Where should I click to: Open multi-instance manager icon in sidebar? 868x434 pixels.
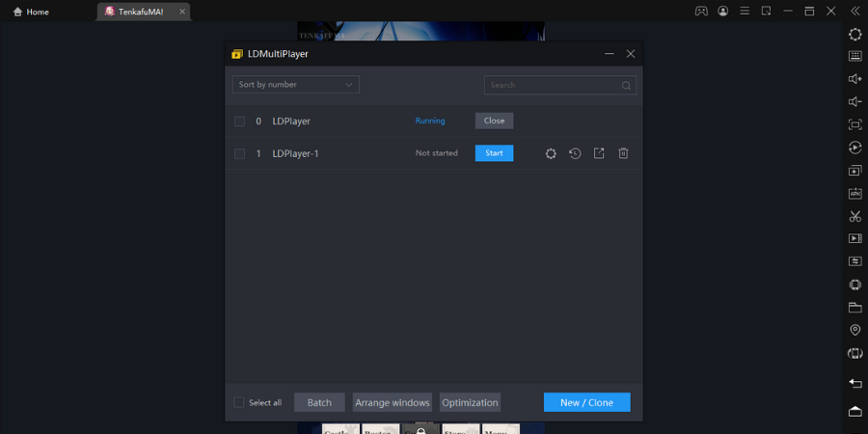(x=854, y=170)
